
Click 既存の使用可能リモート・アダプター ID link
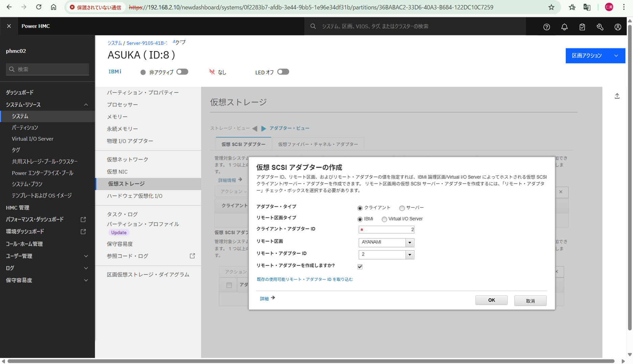(305, 279)
